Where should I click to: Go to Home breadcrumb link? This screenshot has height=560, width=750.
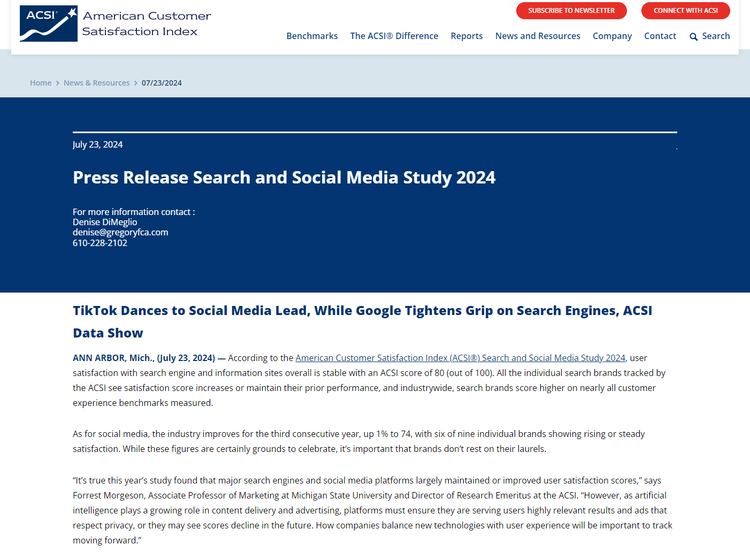(41, 83)
